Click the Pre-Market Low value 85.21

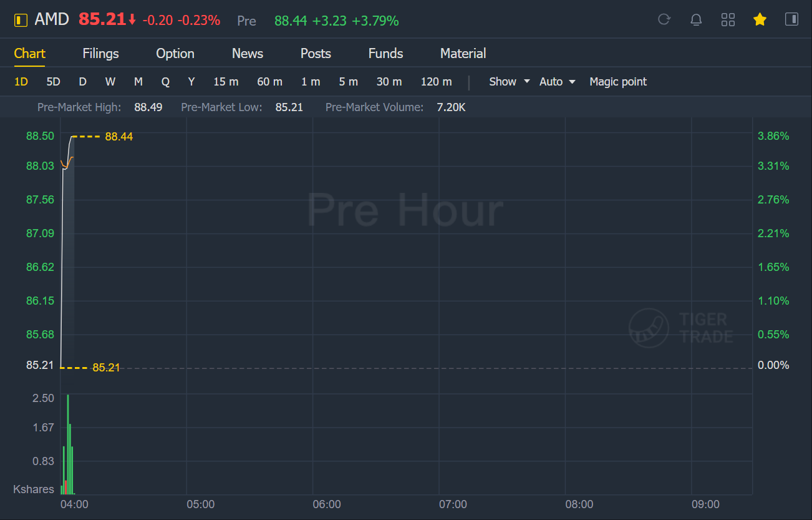289,107
